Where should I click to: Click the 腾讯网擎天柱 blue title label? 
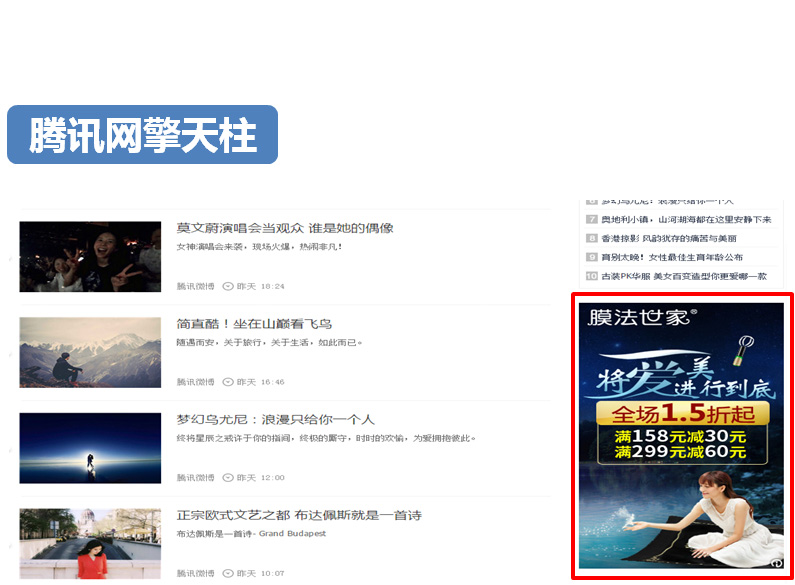(x=142, y=135)
